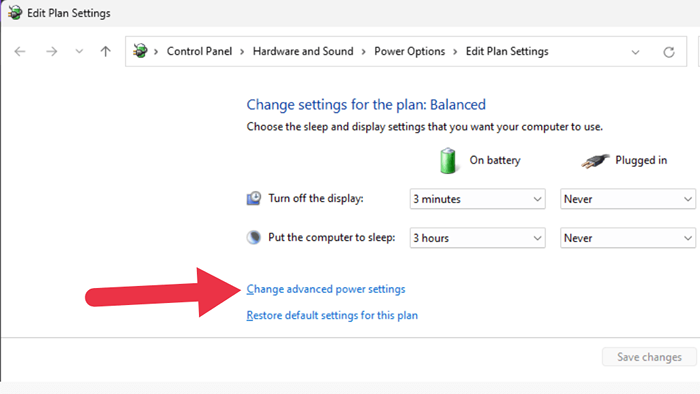Refresh the address bar view
Viewport: 700px width, 394px height.
[x=668, y=52]
